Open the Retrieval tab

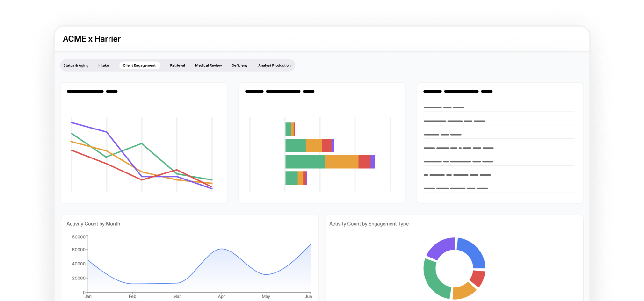[x=177, y=65]
